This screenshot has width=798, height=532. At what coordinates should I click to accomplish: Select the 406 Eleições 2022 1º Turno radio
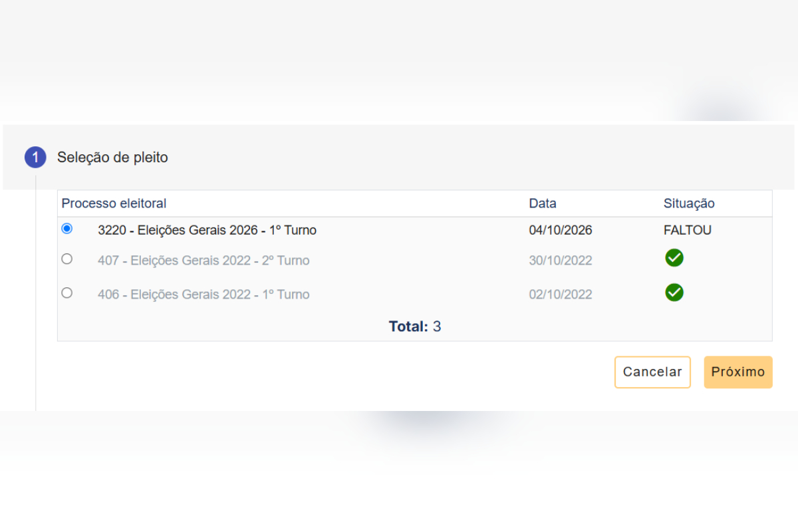click(x=66, y=293)
